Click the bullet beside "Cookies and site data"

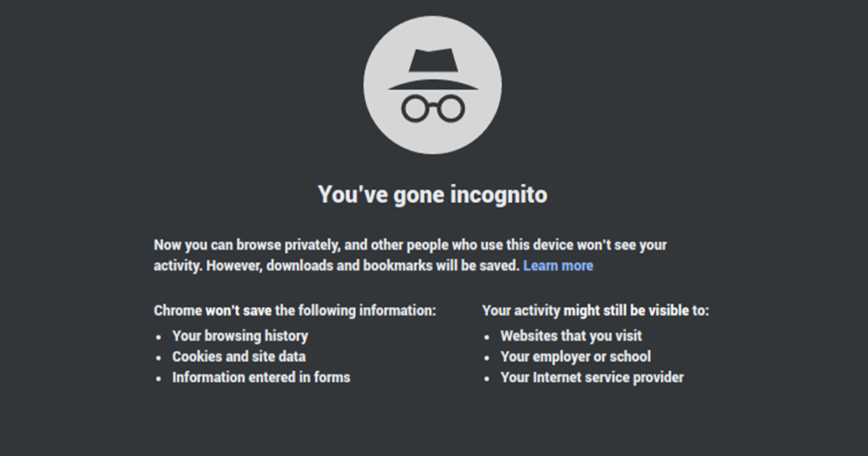tap(159, 358)
